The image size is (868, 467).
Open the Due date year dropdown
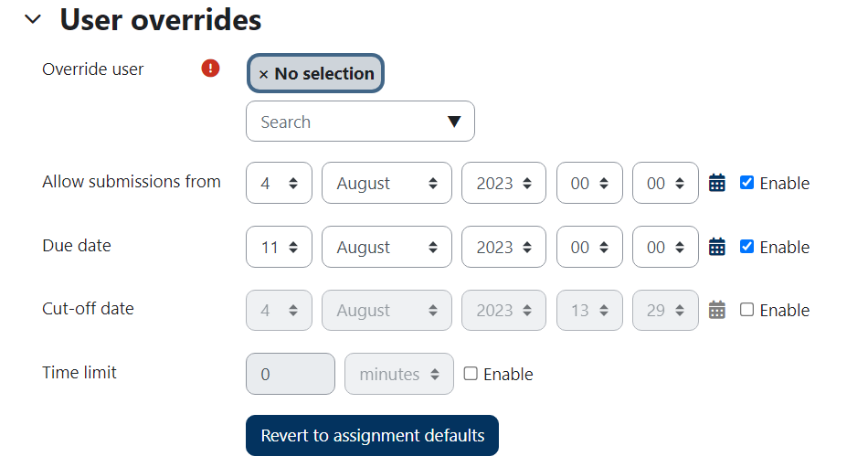pos(503,247)
